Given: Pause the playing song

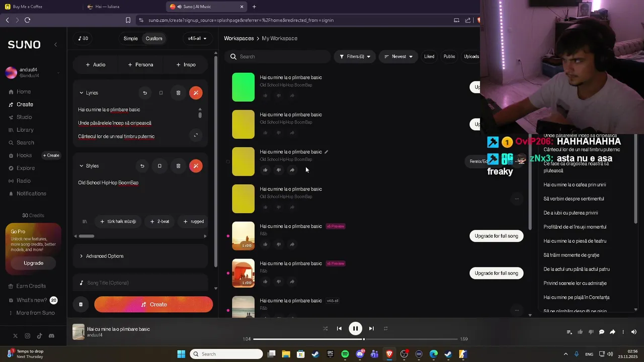Looking at the screenshot, I should click(355, 329).
